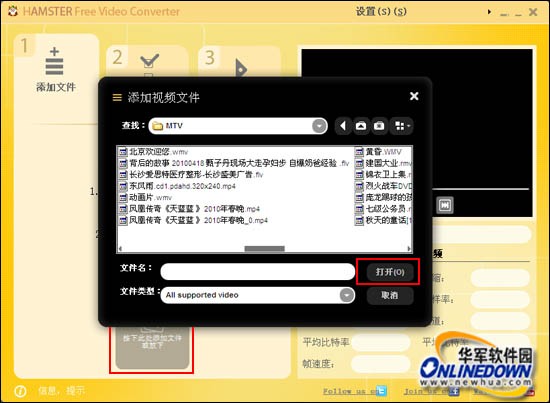Select file 长沙爱思特医疗整形-长沙盛美广告.flv
The image size is (550, 403).
point(196,174)
